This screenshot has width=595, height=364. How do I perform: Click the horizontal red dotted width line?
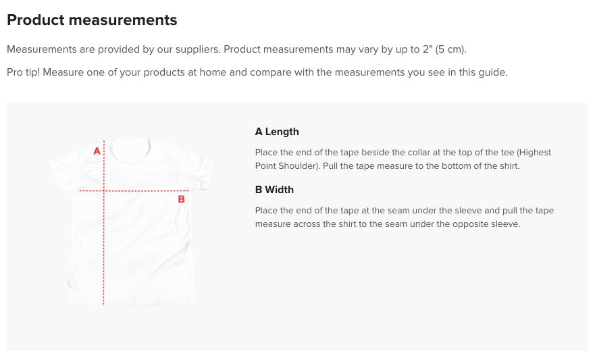[x=134, y=190]
